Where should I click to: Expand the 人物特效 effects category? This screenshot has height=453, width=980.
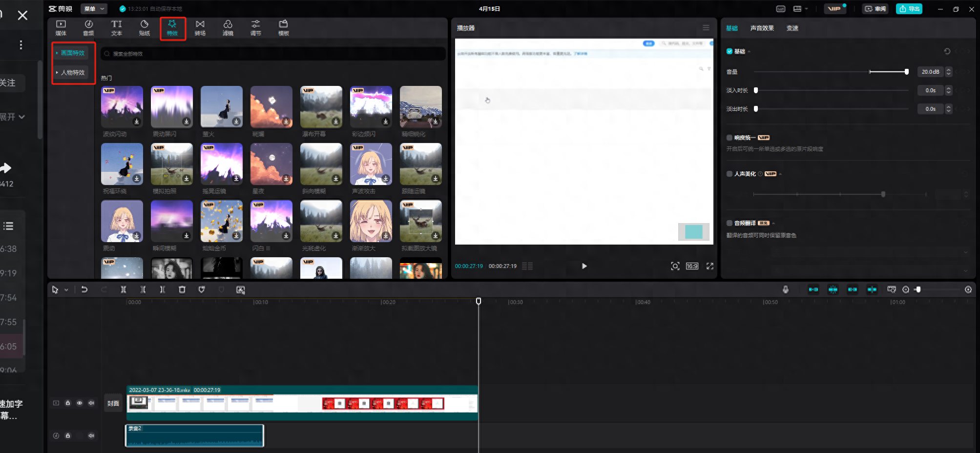pyautogui.click(x=72, y=72)
